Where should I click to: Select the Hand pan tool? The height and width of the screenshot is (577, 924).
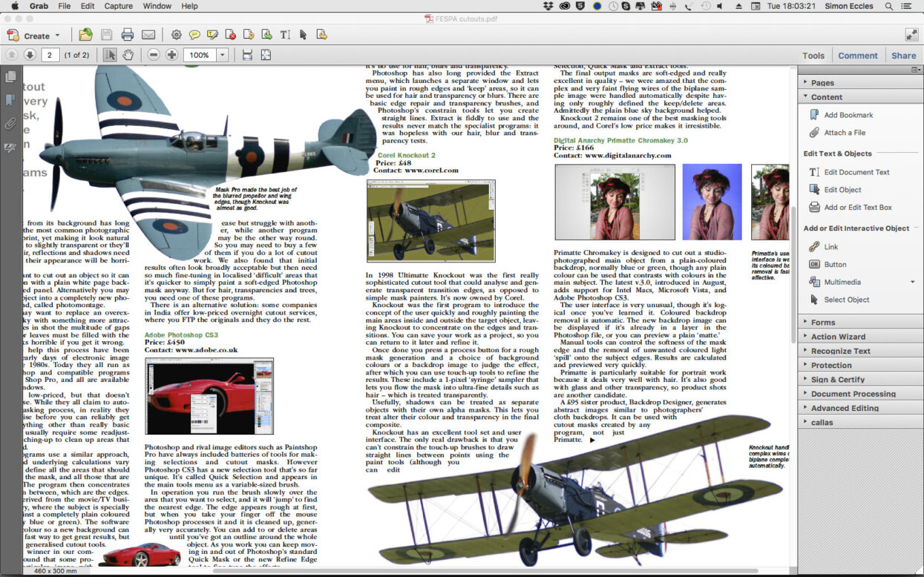128,55
